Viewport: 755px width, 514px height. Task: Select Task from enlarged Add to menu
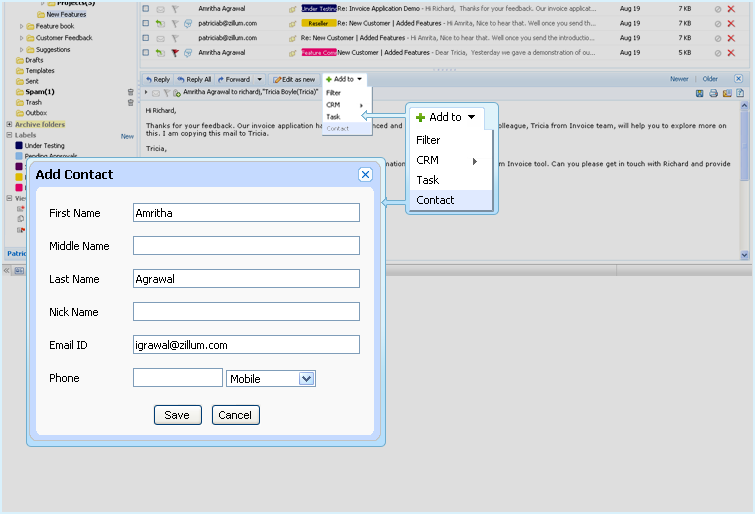pyautogui.click(x=428, y=180)
